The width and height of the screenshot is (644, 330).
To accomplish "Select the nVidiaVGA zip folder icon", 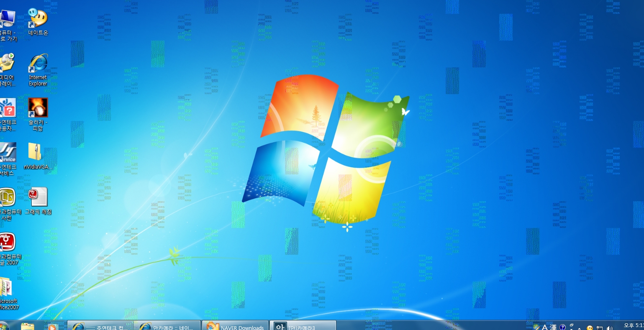I will [38, 156].
